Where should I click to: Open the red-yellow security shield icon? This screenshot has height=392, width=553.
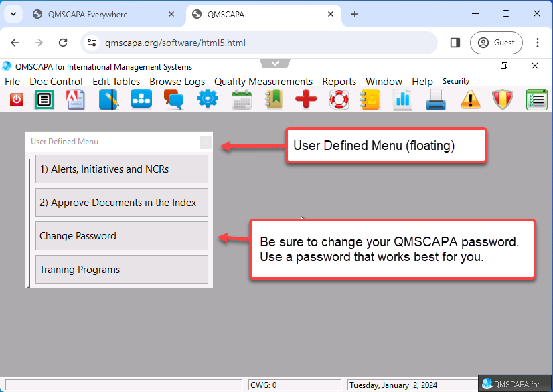[503, 100]
